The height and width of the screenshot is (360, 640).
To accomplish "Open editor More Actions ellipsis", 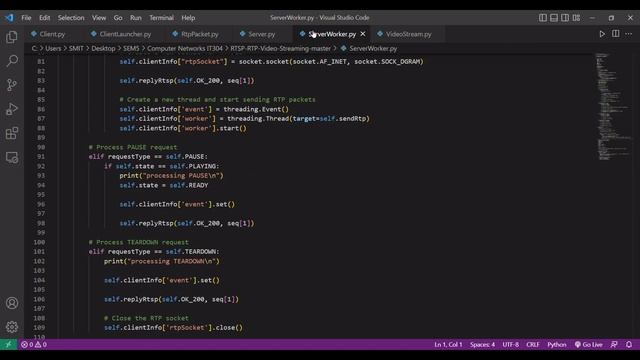I will pyautogui.click(x=629, y=34).
